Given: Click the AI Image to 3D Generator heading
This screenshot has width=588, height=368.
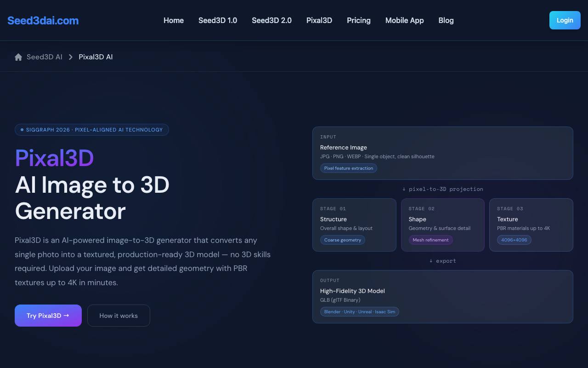Looking at the screenshot, I should point(92,198).
